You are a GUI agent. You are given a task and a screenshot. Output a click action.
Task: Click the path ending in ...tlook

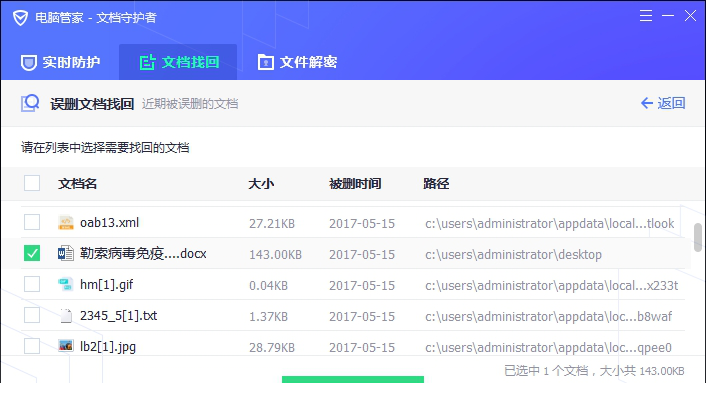pos(549,224)
